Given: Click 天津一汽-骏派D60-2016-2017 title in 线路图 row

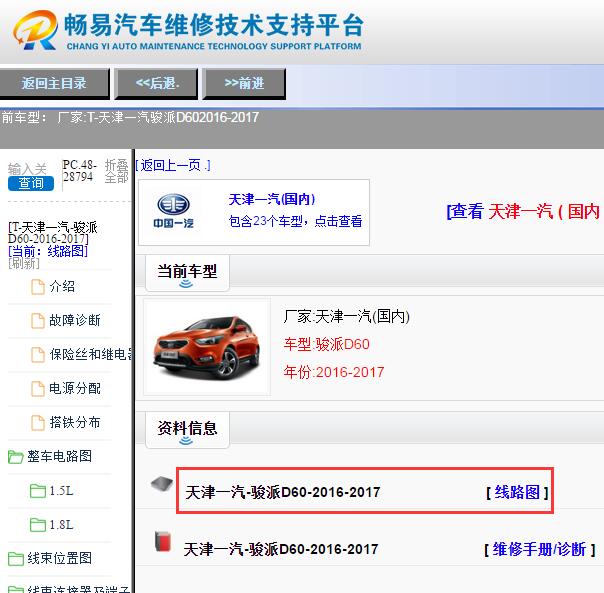Looking at the screenshot, I should click(282, 492).
